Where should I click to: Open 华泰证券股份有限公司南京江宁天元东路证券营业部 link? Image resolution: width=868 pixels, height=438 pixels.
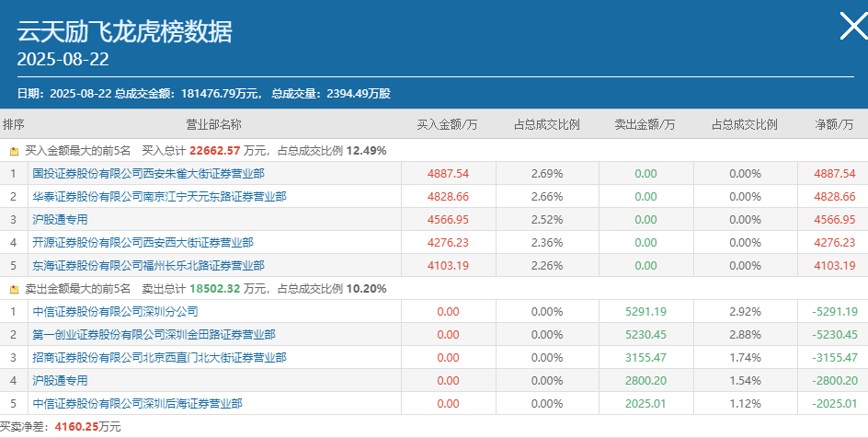pyautogui.click(x=159, y=197)
